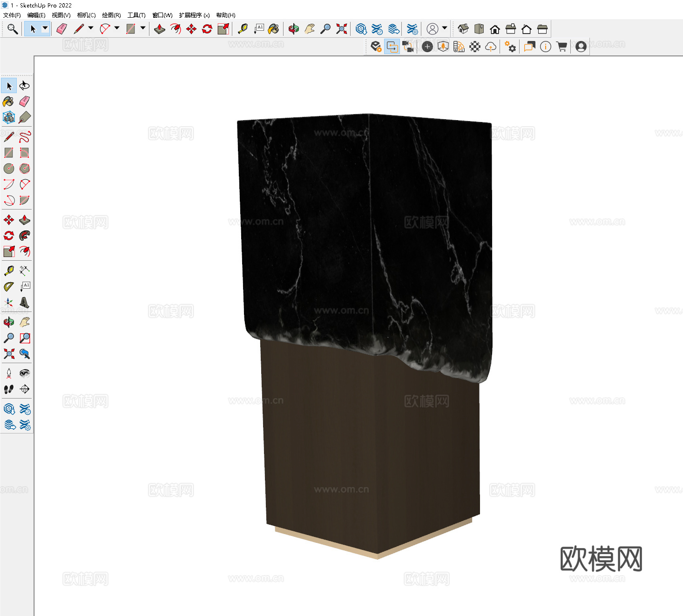Viewport: 683px width, 616px height.
Task: Select the Polygon tool
Action: pyautogui.click(x=25, y=169)
